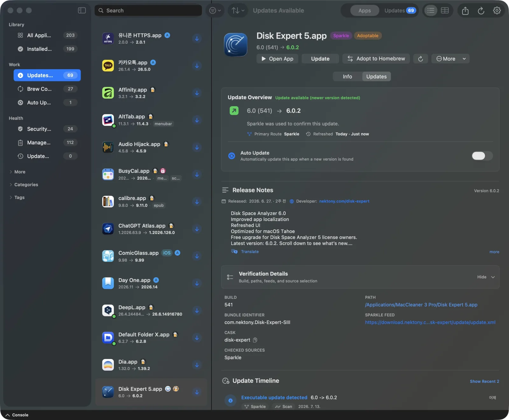Download update for Audio Hijack.app

(x=197, y=147)
